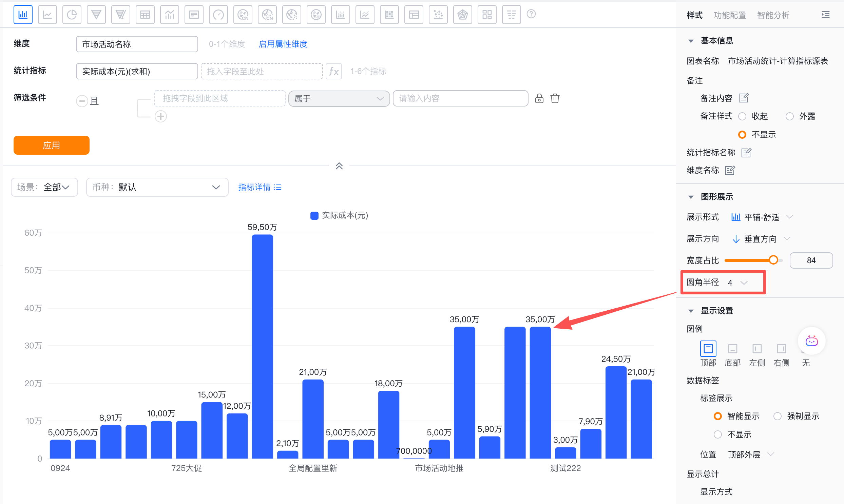Select the four-square grid chart icon

coord(487,14)
